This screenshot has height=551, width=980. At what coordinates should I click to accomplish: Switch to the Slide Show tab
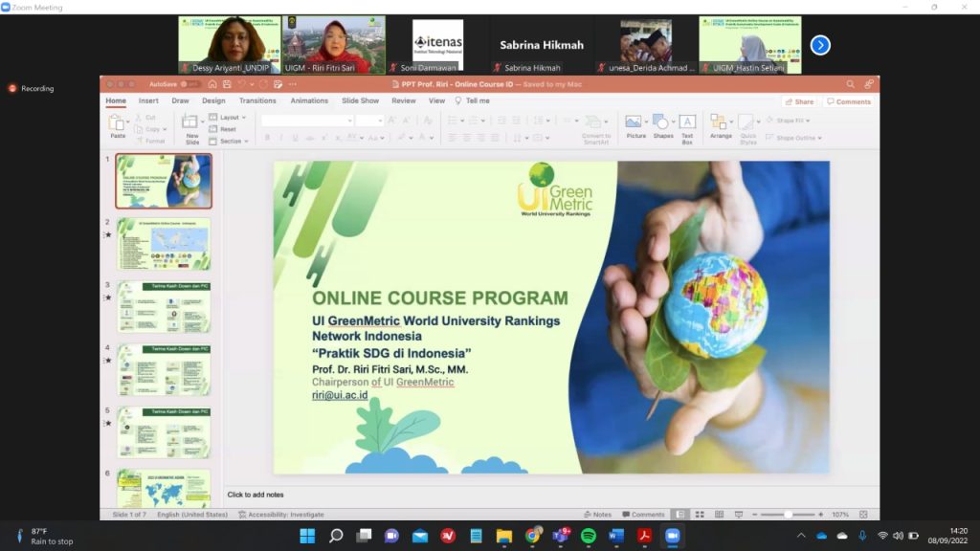pyautogui.click(x=361, y=100)
